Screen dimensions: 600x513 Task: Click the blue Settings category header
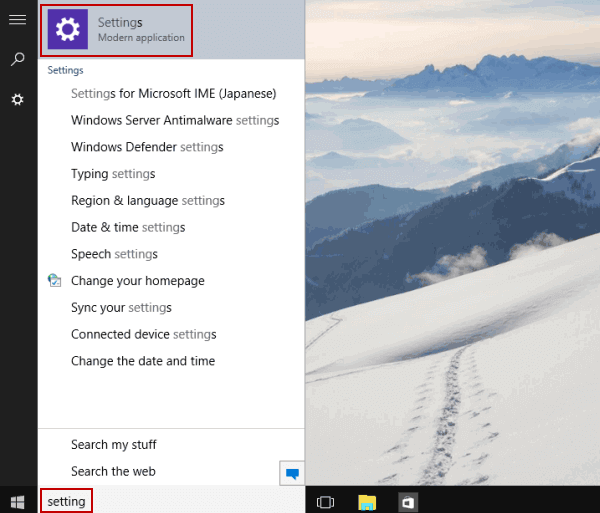(x=65, y=70)
